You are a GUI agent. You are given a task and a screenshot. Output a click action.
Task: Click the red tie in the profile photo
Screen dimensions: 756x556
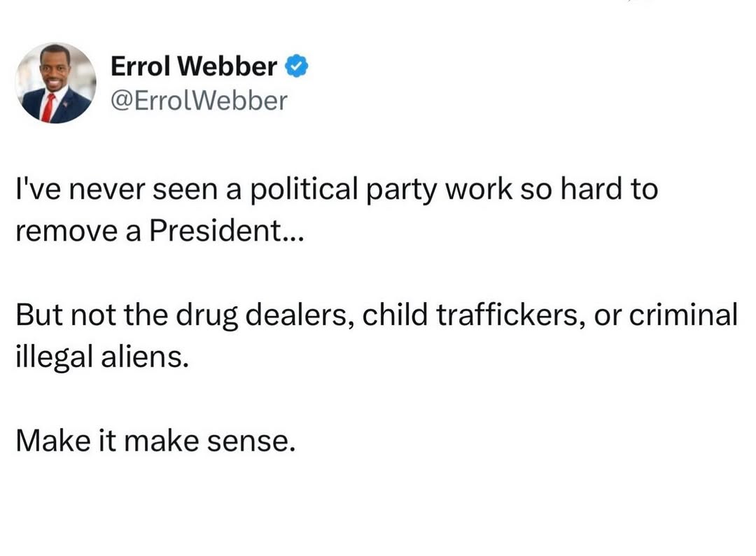[48, 107]
